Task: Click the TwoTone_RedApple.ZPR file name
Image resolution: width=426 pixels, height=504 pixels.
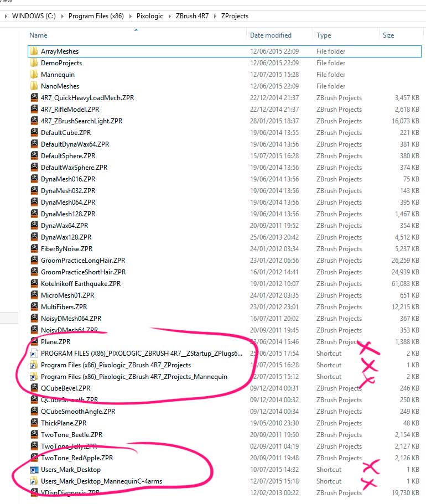Action: [x=77, y=458]
